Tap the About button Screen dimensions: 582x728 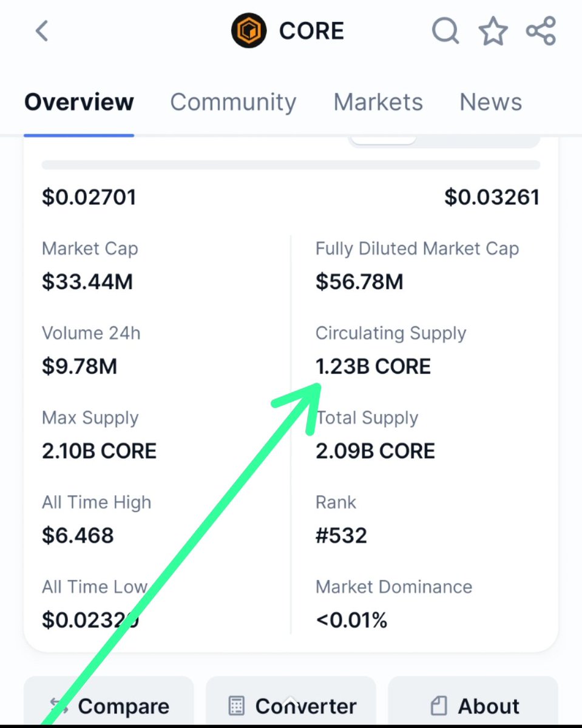coord(473,701)
